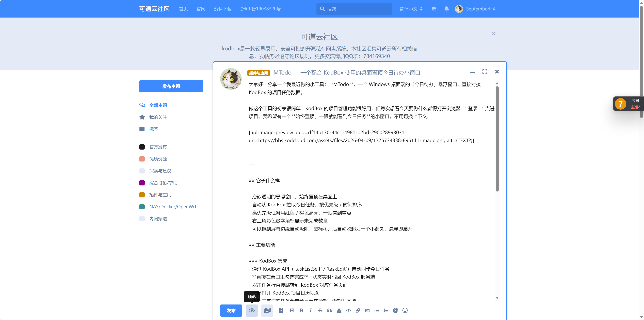Open the 综合讨论/求助 tag
The height and width of the screenshot is (320, 644).
point(163,183)
